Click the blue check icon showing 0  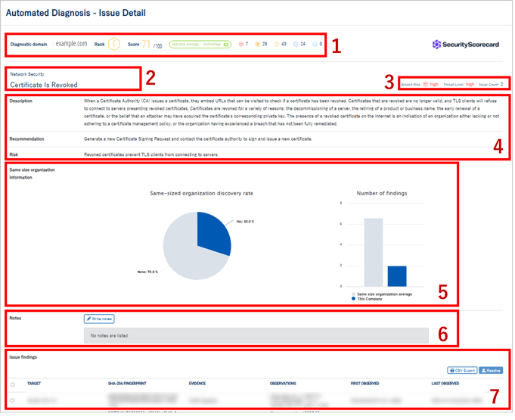pos(315,45)
